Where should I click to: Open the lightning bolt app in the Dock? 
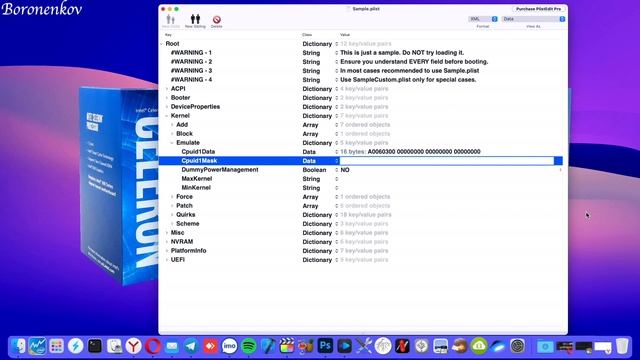[76, 347]
